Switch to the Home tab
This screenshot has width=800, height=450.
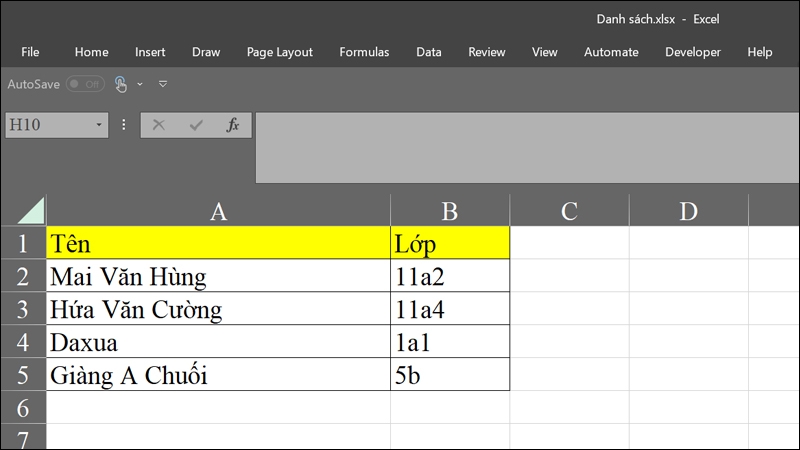pos(91,52)
